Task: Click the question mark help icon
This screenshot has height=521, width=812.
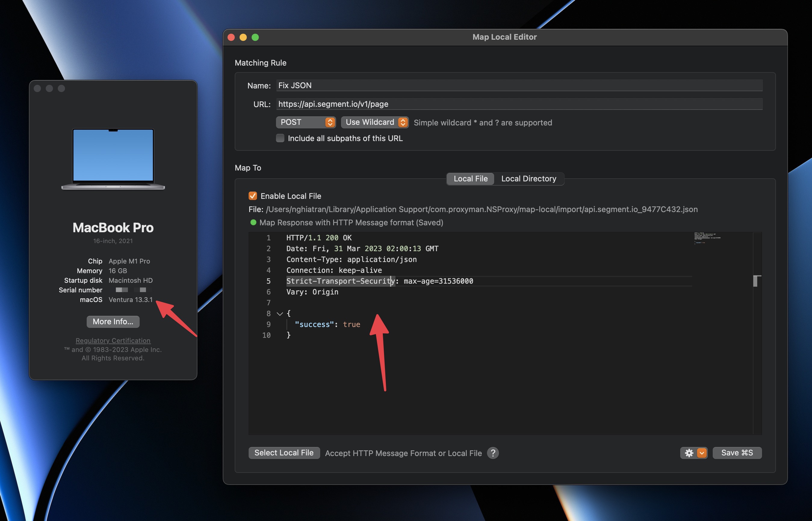Action: tap(493, 453)
